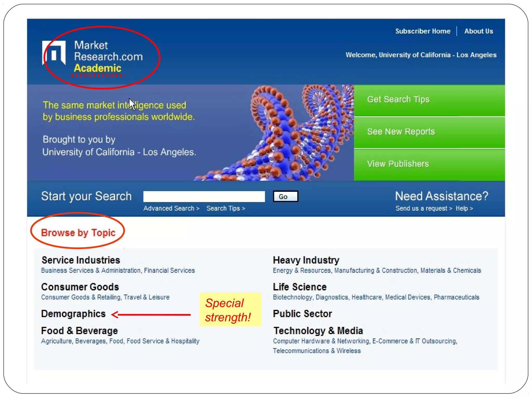Open the Subscriber Home link
The image size is (532, 399).
pyautogui.click(x=423, y=31)
